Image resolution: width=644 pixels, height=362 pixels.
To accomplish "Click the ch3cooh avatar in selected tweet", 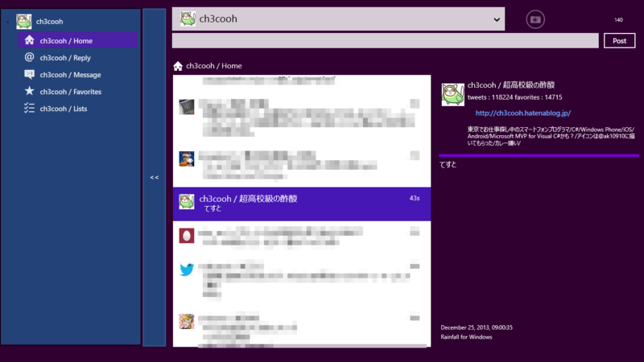I will pos(187,202).
